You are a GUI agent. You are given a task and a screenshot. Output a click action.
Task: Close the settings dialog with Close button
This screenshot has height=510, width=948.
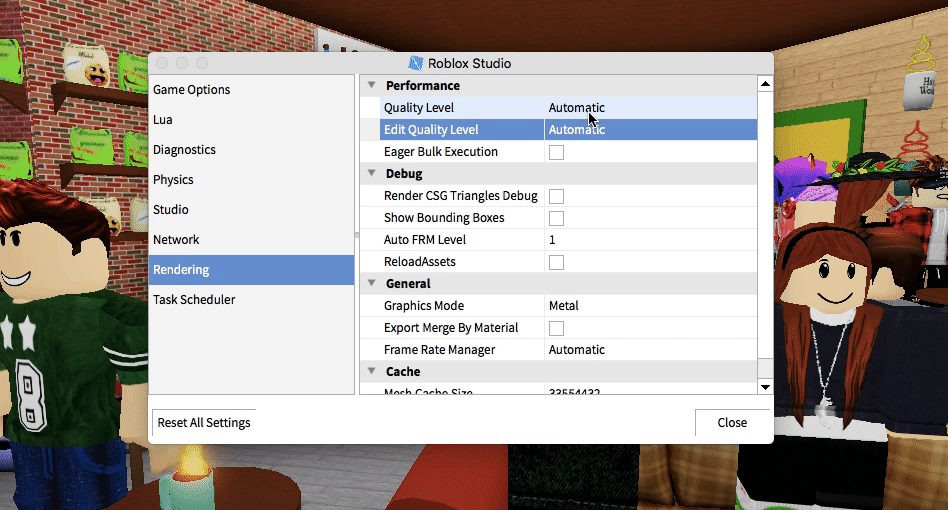(732, 422)
